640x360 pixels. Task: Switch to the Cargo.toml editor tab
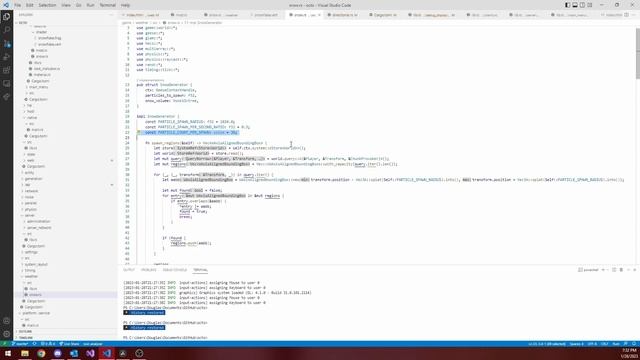(384, 15)
